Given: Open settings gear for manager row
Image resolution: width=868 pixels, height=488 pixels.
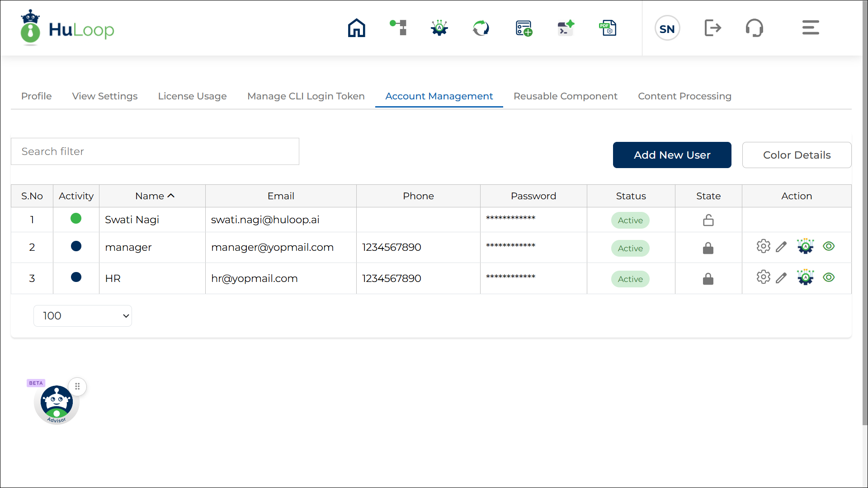Looking at the screenshot, I should 763,246.
